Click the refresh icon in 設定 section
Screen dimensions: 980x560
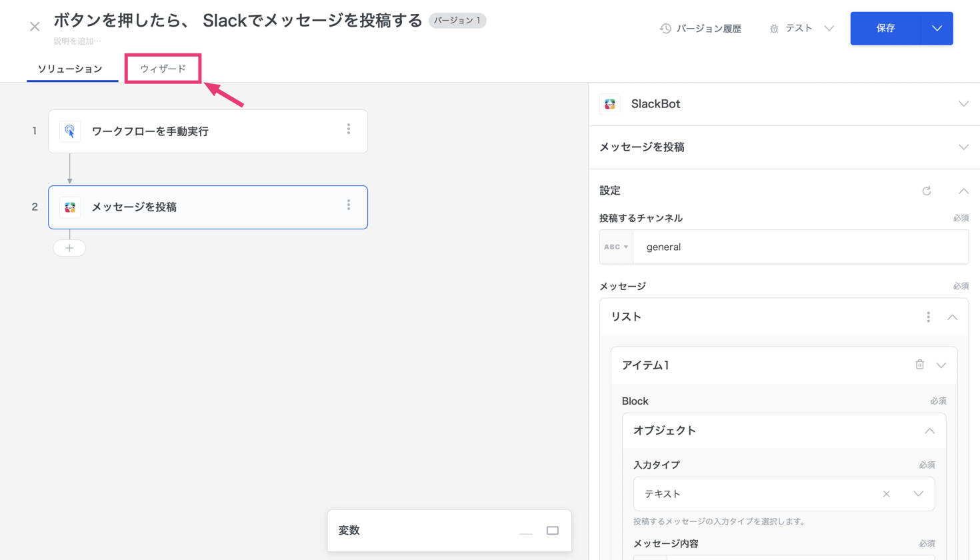(926, 191)
